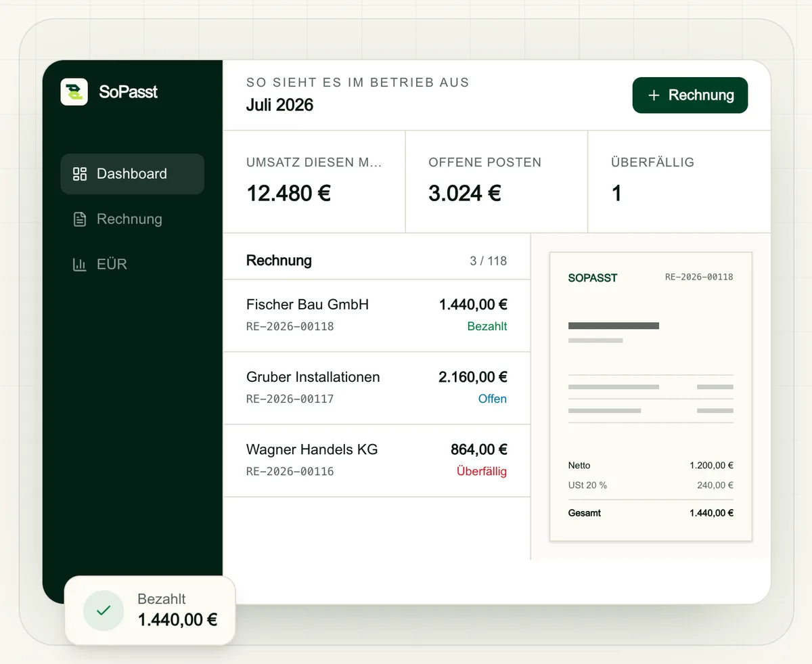This screenshot has width=812, height=664.
Task: Click the Umsatz value 12.480 €
Action: [289, 194]
